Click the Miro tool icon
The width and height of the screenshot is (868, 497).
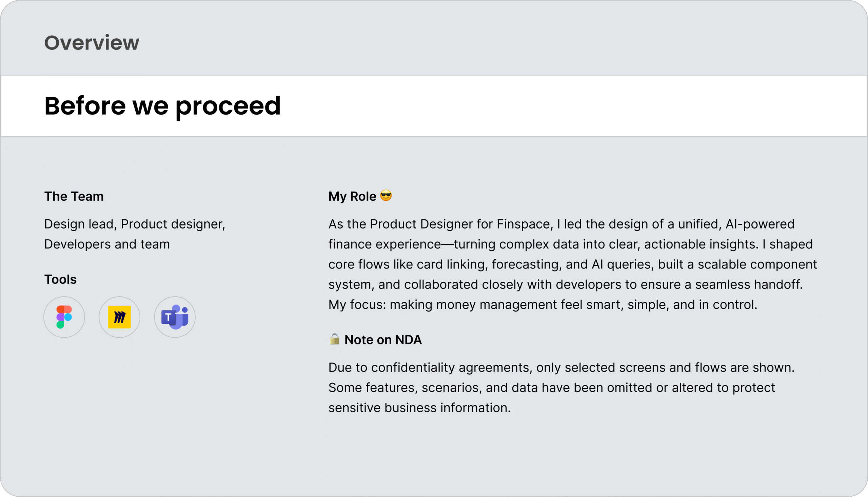pyautogui.click(x=119, y=317)
